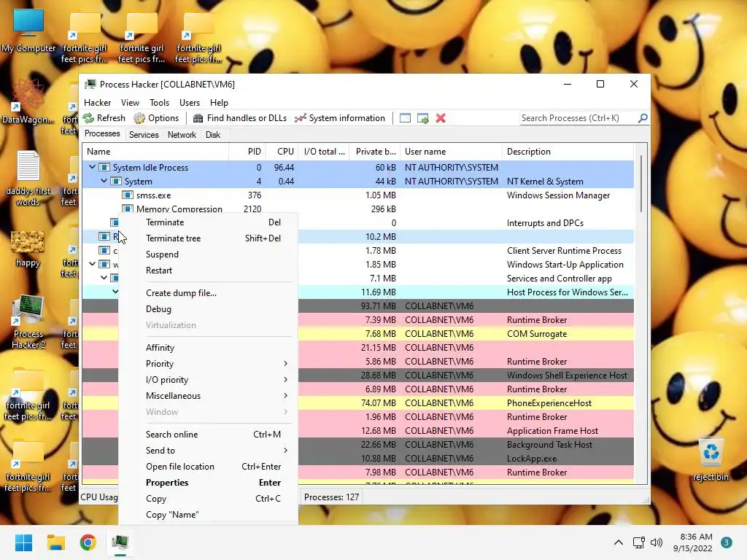
Task: Switch to Network tab
Action: click(x=182, y=135)
